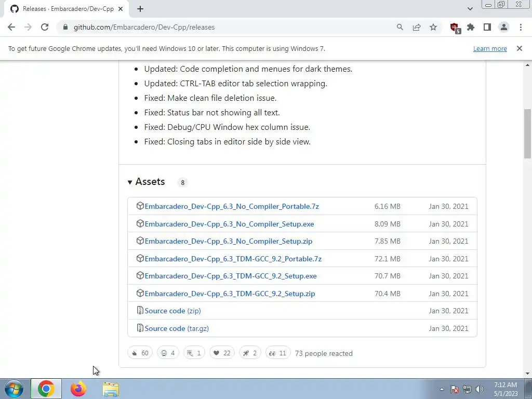This screenshot has width=532, height=399.
Task: Click the lock icon in address bar
Action: pos(65,27)
